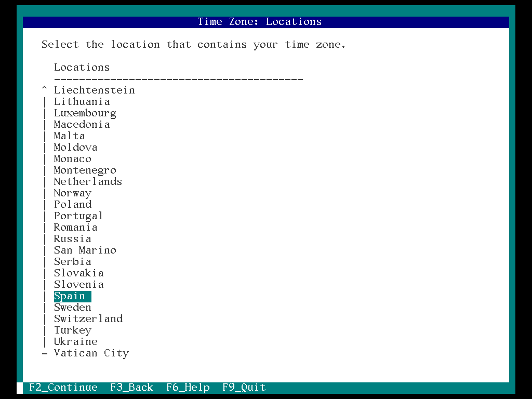Screen dimensions: 532x399
Task: Choose Luxembourg as the location
Action: pyautogui.click(x=85, y=113)
